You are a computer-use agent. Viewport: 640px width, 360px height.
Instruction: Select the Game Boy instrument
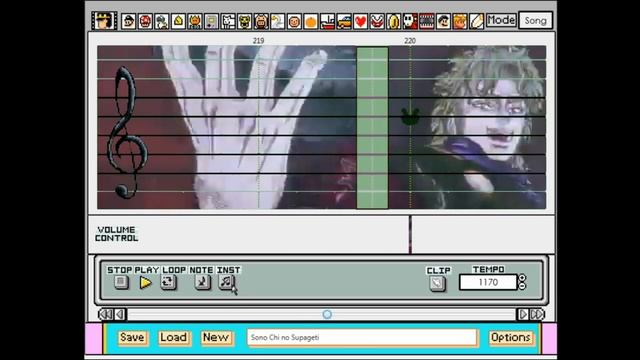pyautogui.click(x=211, y=21)
